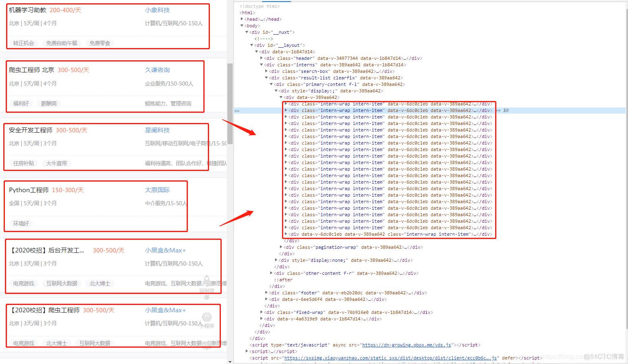Screen dimensions: 628x364
Task: Select the 全国 | 5天/周 | 3个月 text
Action: (x=33, y=203)
